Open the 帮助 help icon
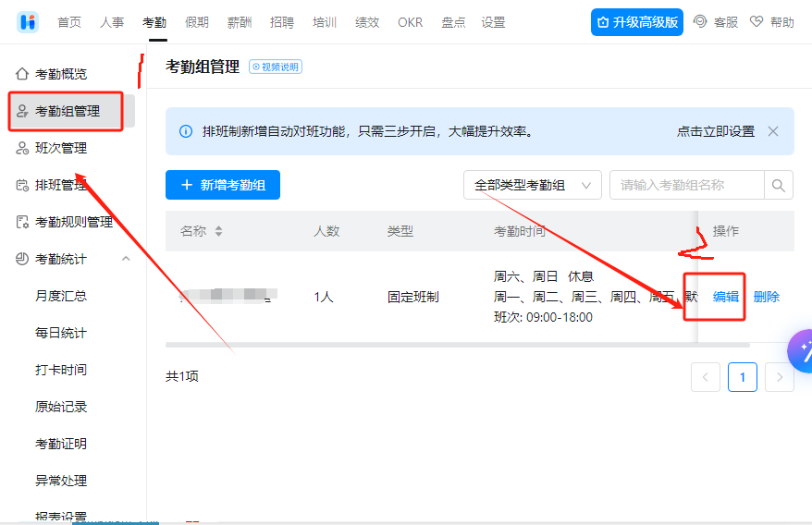The image size is (812, 525). click(x=757, y=22)
